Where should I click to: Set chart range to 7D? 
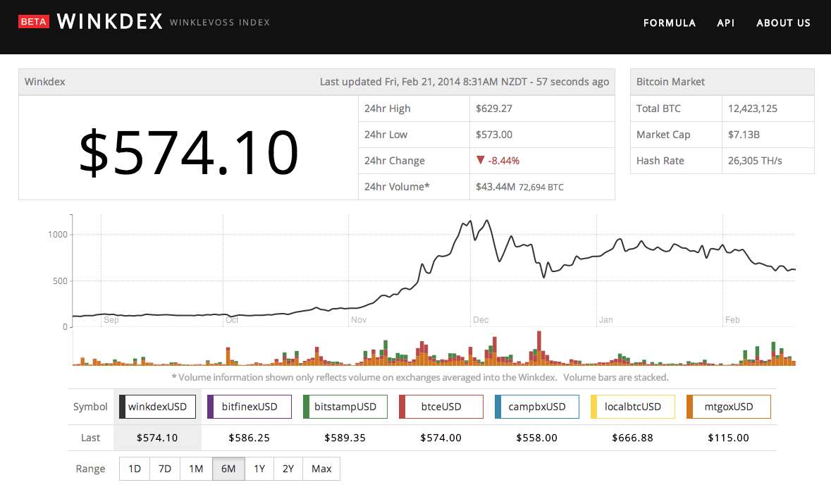[165, 469]
